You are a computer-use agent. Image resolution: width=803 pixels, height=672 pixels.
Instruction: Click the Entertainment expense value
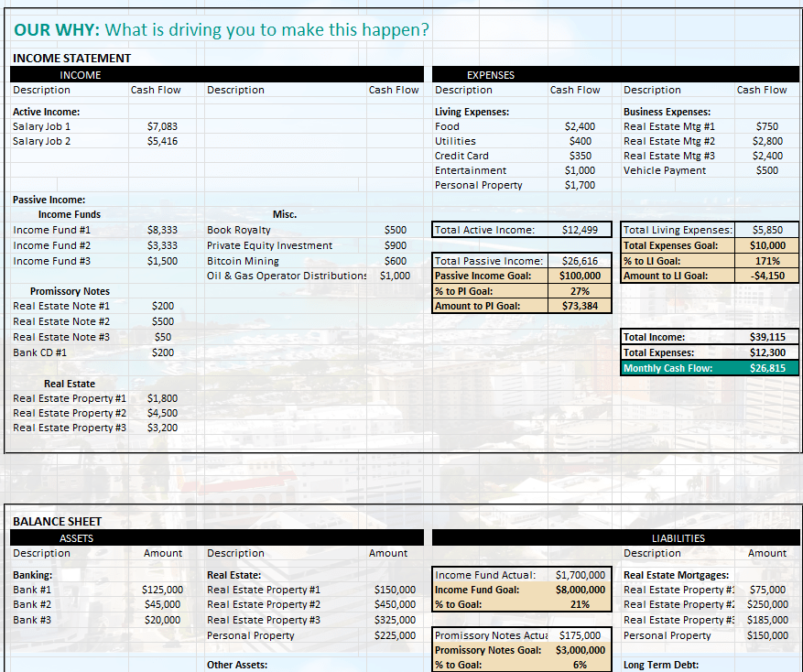pos(580,170)
